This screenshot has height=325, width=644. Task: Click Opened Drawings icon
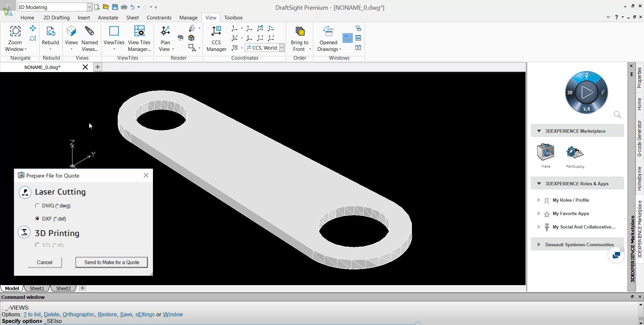(x=328, y=31)
